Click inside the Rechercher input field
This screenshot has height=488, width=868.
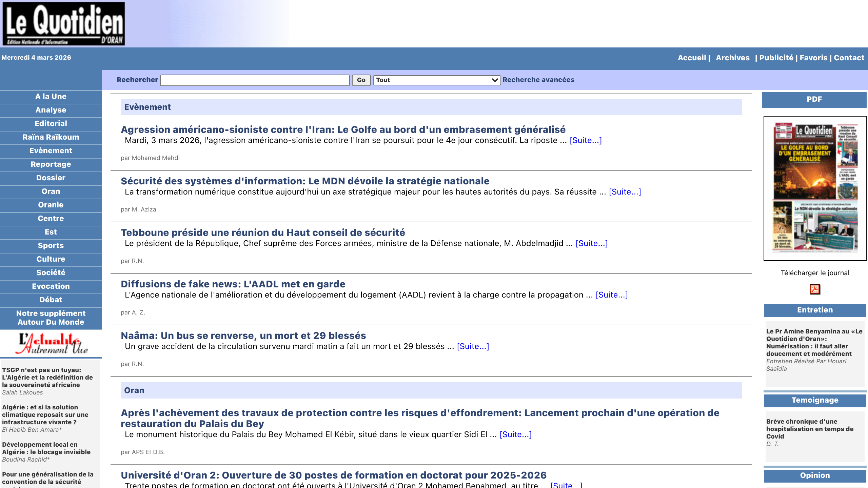[x=254, y=80]
